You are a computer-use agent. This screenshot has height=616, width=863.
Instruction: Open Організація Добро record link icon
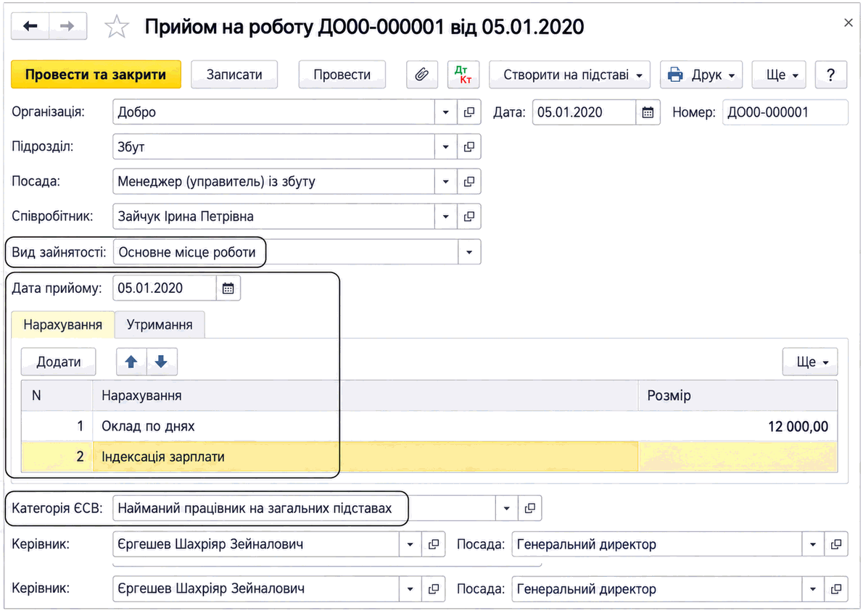pos(469,112)
